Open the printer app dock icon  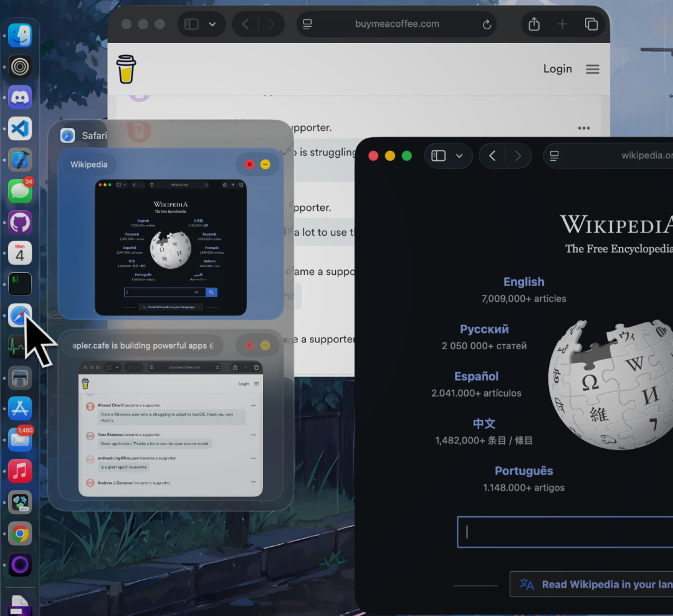click(x=20, y=378)
